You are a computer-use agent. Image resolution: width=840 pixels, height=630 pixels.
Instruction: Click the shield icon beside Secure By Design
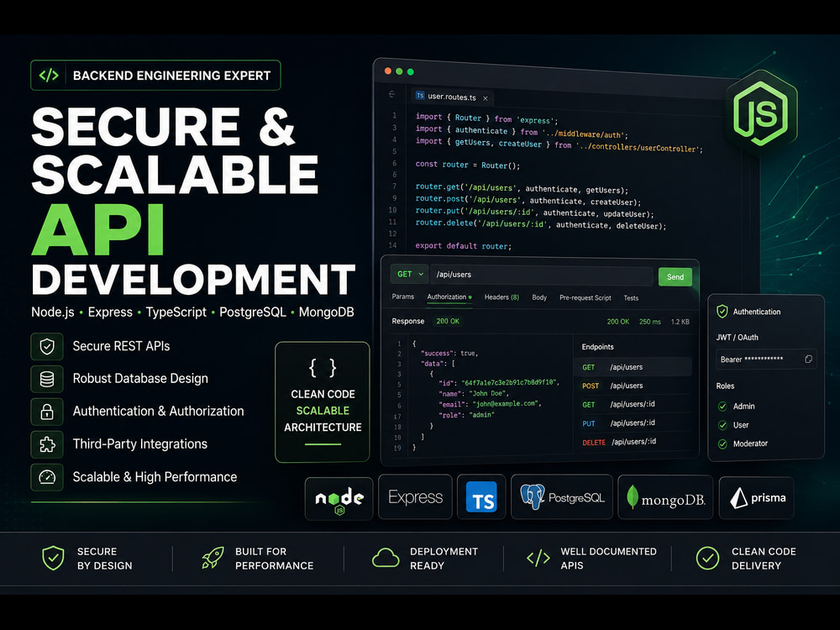(x=53, y=558)
